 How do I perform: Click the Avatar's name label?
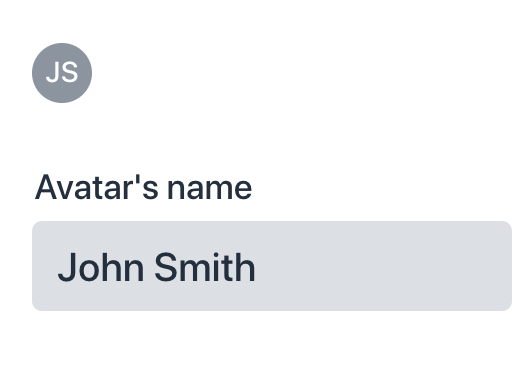click(143, 188)
